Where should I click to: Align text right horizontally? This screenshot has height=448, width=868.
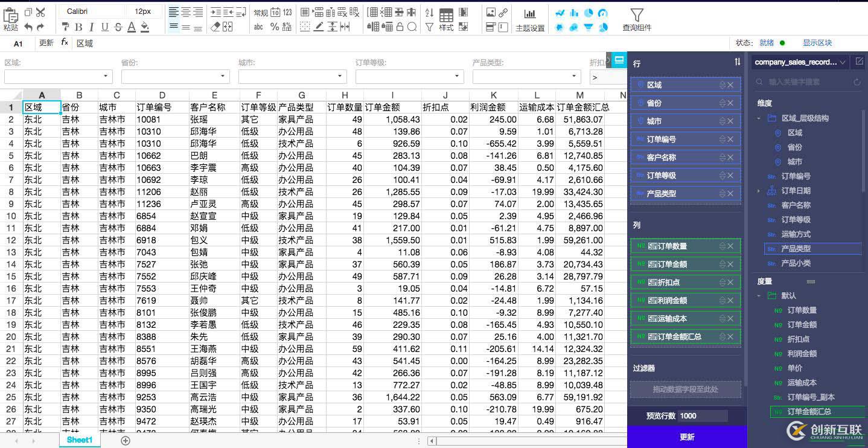click(x=199, y=12)
